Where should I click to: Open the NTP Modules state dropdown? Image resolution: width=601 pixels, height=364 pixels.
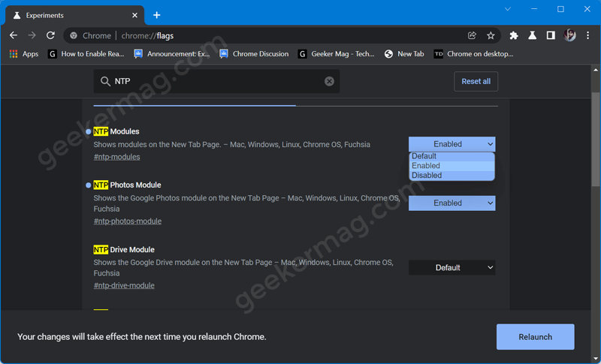pyautogui.click(x=452, y=144)
